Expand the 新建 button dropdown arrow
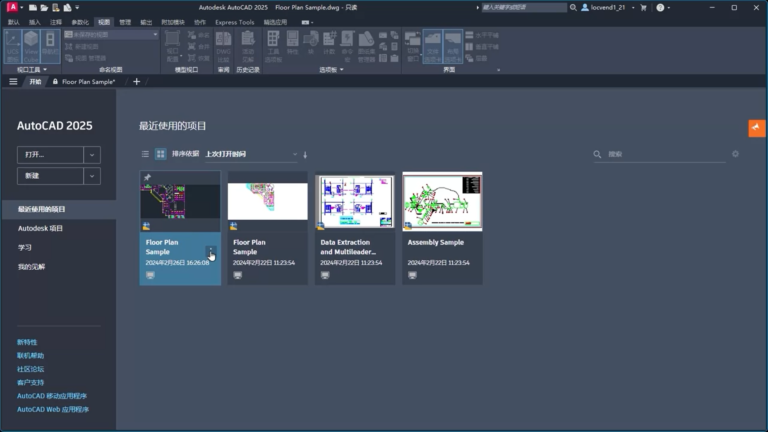This screenshot has width=768, height=432. (92, 176)
